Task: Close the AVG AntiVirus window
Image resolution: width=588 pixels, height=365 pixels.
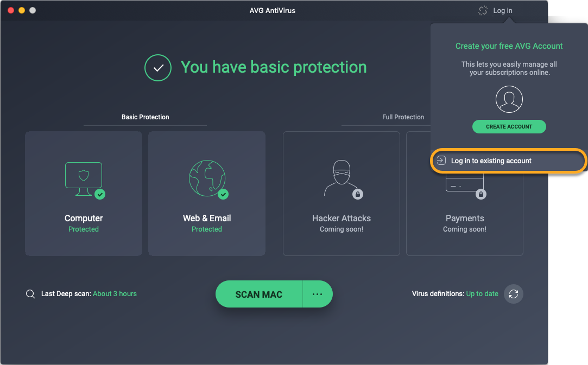Action: [11, 10]
